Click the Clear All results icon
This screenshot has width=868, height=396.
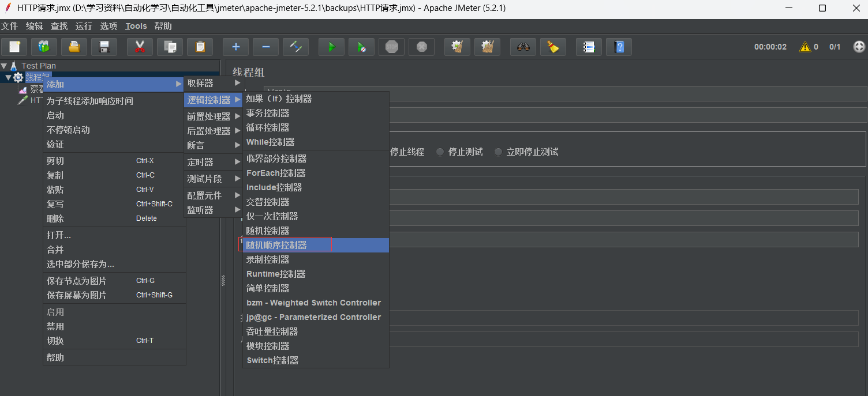coord(487,47)
